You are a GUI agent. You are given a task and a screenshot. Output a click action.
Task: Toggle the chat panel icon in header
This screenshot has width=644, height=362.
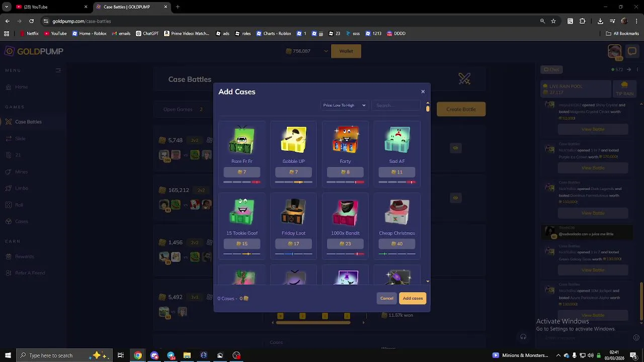tap(632, 51)
